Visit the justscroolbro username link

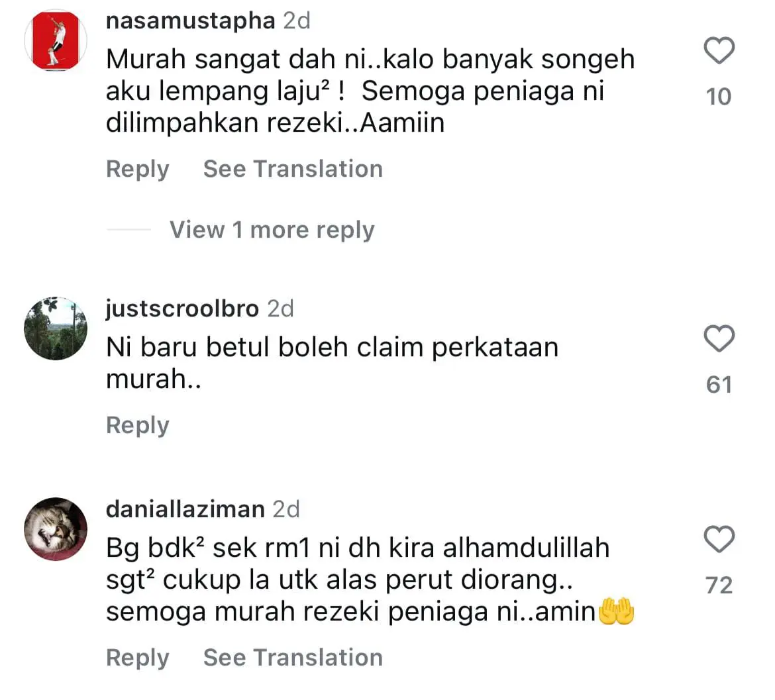click(182, 309)
